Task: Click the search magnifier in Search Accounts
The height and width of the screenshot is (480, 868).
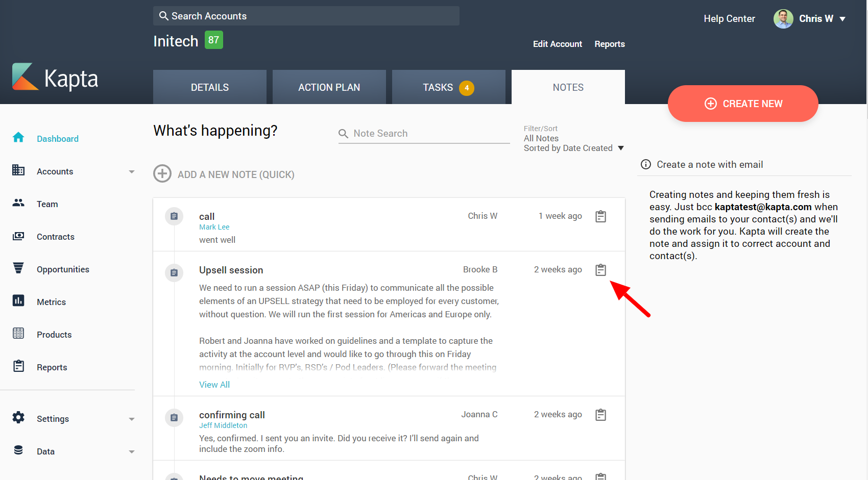Action: pyautogui.click(x=164, y=16)
